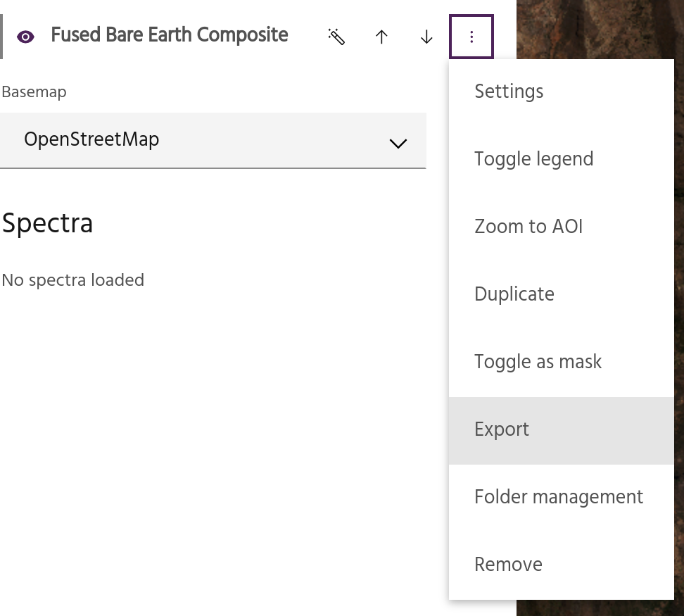Move layer up with the up arrow
Viewport: 684px width, 616px height.
coord(381,37)
